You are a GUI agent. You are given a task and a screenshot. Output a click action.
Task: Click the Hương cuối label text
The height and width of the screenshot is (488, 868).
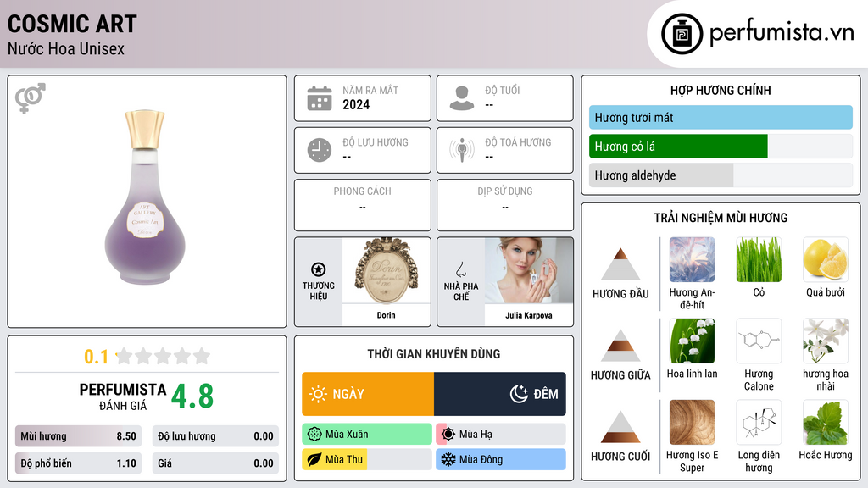click(x=620, y=457)
